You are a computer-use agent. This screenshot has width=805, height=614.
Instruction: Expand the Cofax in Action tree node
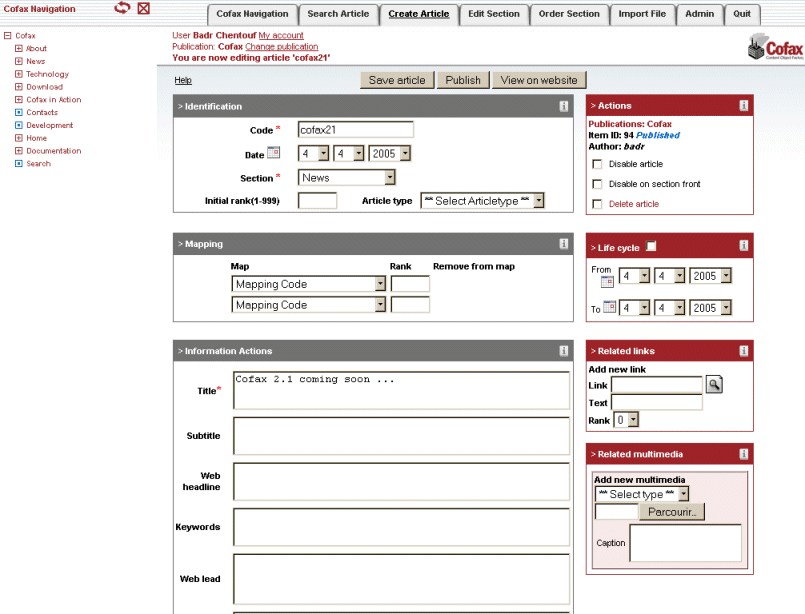[x=19, y=100]
